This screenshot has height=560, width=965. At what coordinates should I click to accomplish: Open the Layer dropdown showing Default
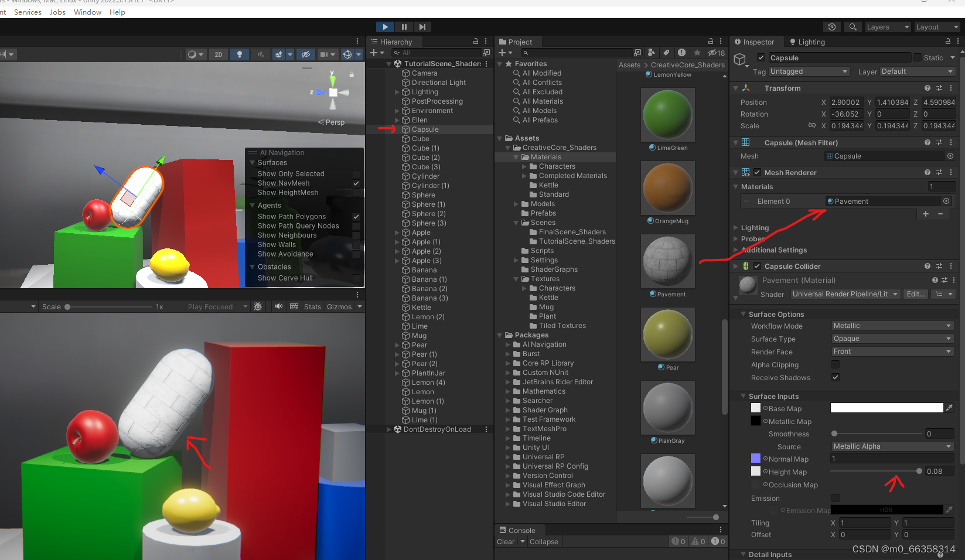click(917, 71)
